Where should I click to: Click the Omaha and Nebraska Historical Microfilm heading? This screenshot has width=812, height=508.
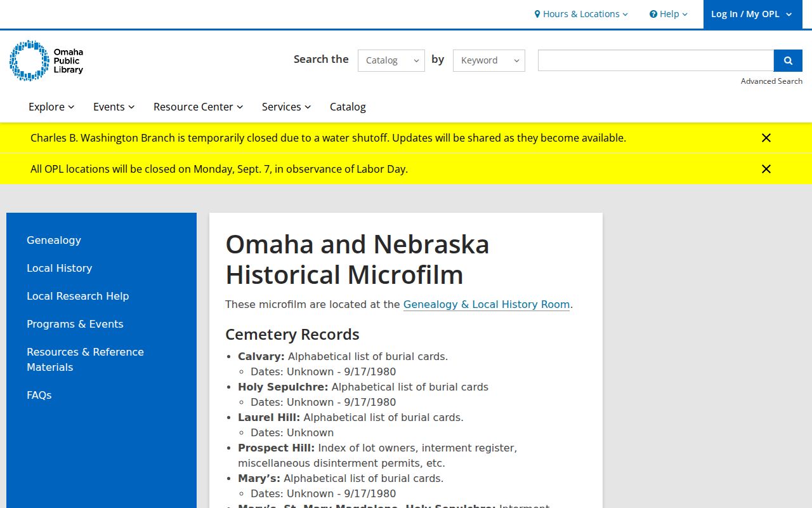(x=358, y=260)
